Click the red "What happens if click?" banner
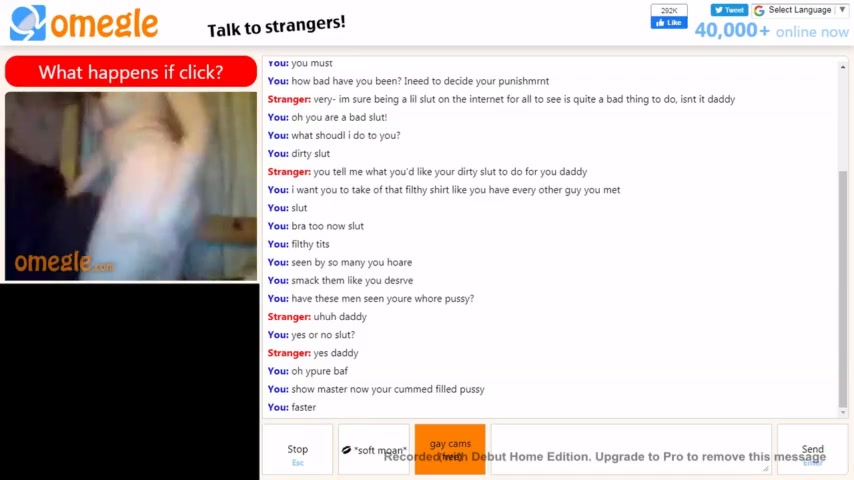 tap(131, 71)
